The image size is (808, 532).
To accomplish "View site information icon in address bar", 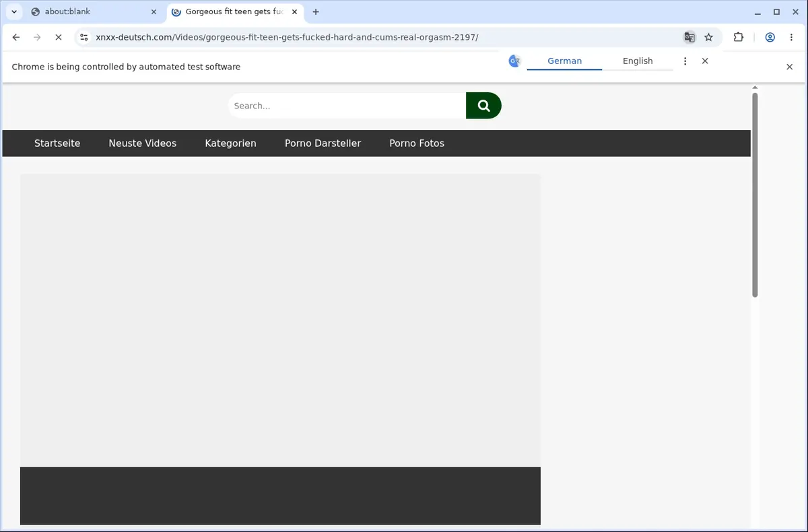I will (x=83, y=38).
